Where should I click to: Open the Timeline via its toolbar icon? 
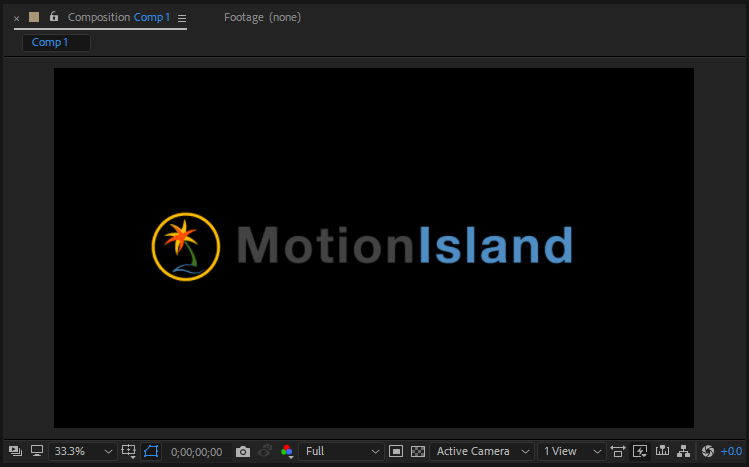(662, 451)
